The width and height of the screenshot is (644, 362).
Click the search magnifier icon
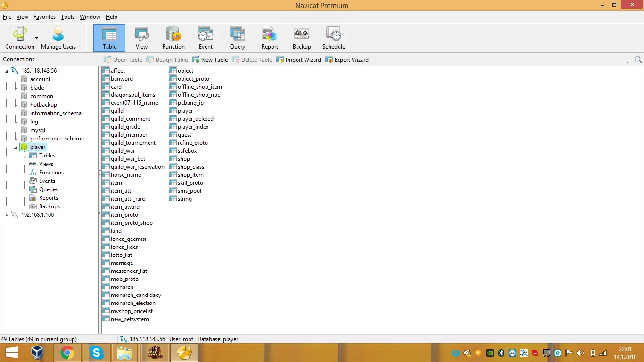point(638,59)
